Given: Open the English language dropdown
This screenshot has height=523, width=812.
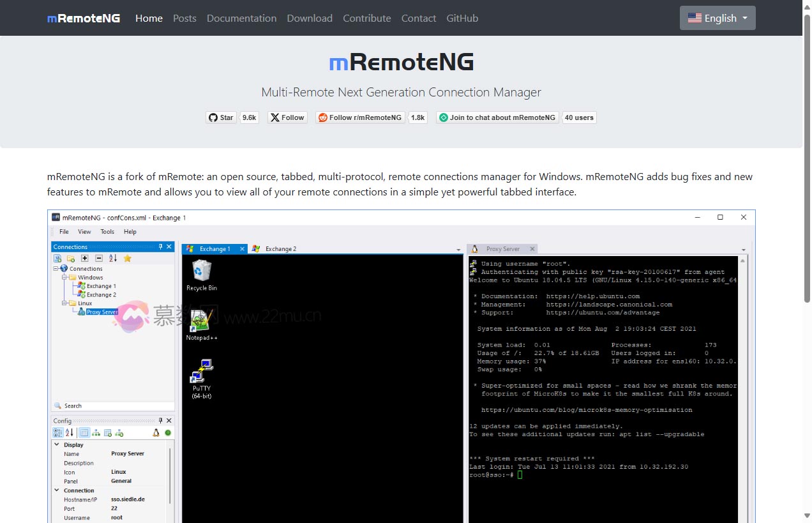Looking at the screenshot, I should point(718,18).
